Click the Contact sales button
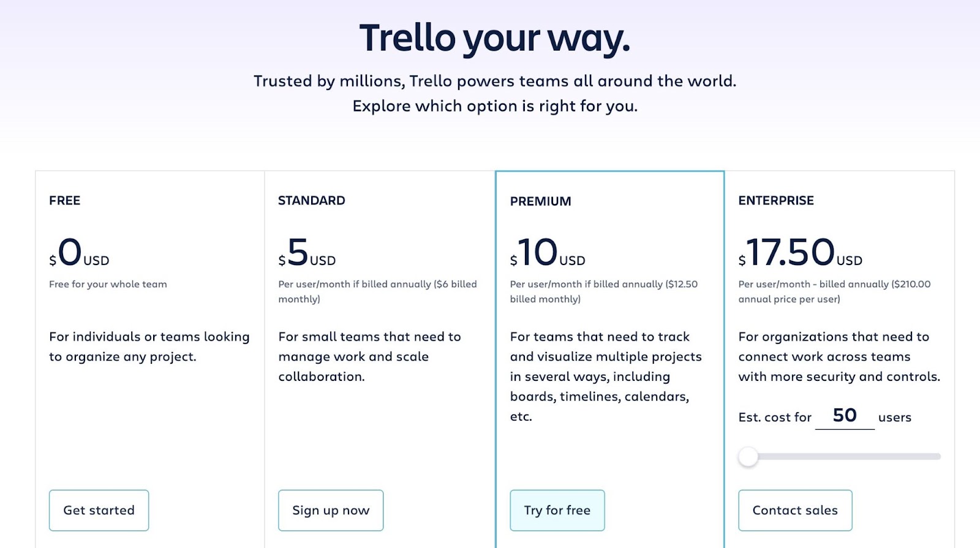The image size is (980, 548). pos(794,510)
